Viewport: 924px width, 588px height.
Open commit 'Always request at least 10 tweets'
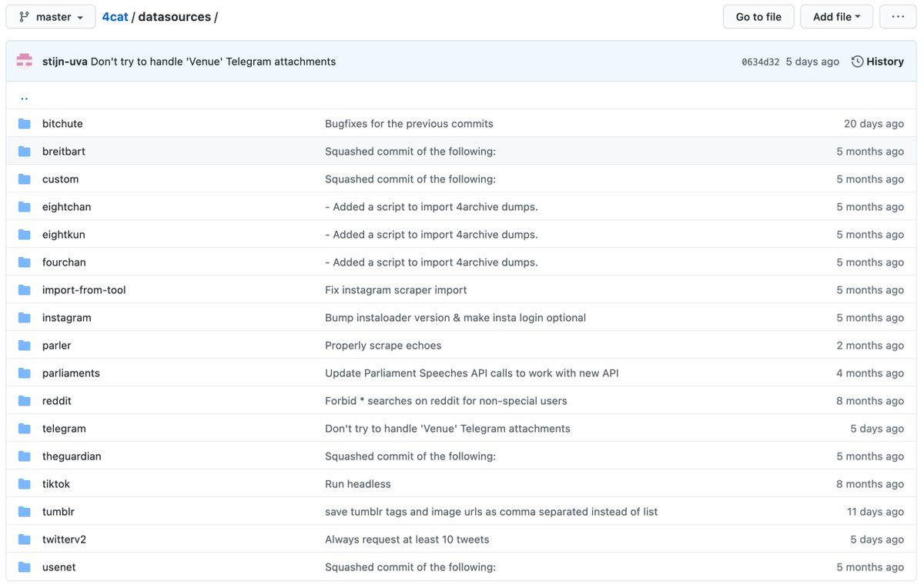point(407,540)
